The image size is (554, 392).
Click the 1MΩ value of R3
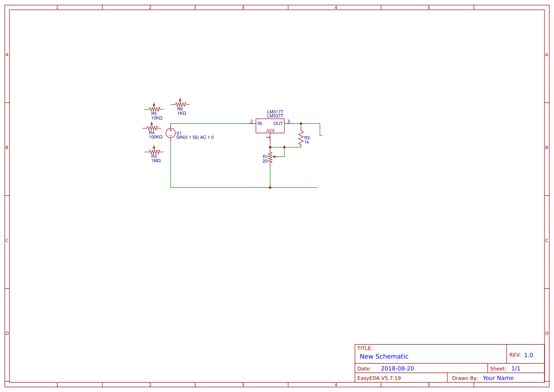pyautogui.click(x=156, y=161)
